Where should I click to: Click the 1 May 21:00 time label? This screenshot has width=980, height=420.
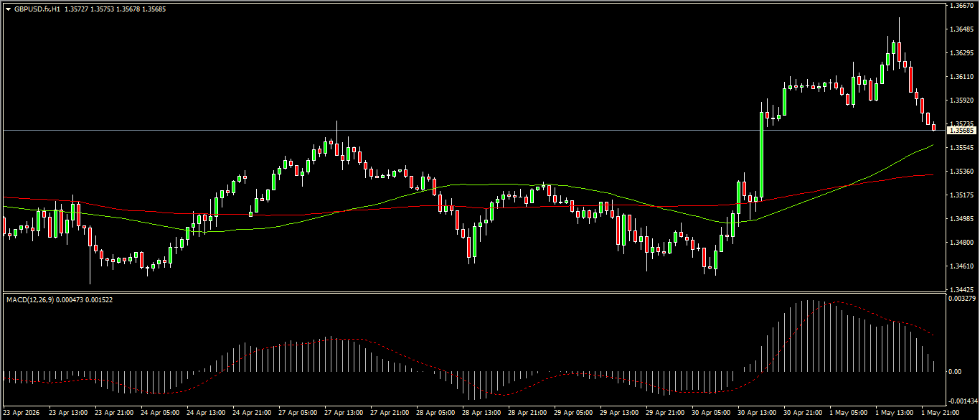point(941,414)
